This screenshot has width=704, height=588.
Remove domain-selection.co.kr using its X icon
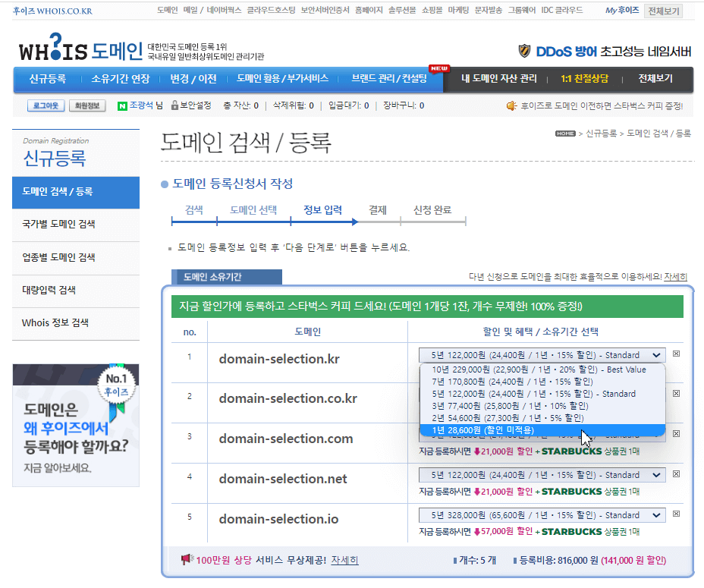[x=674, y=395]
